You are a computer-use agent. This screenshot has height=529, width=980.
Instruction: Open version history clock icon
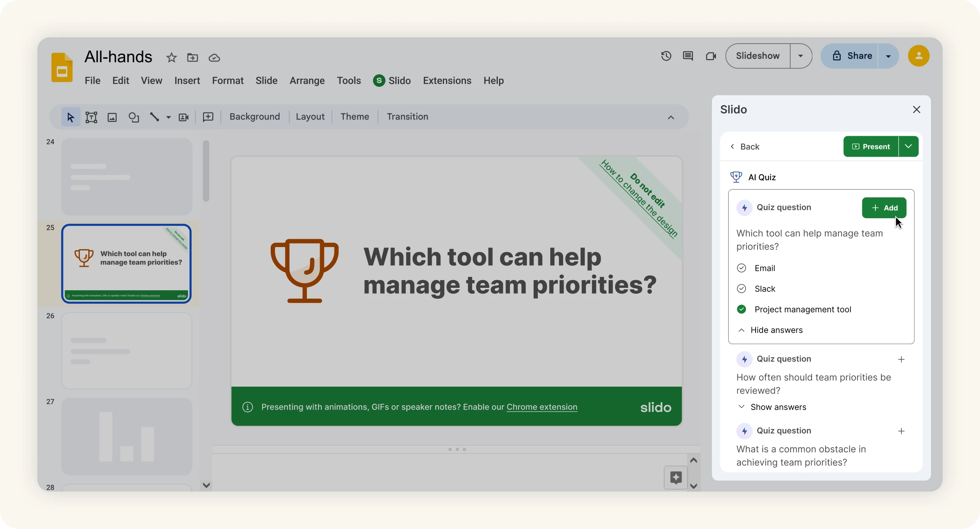tap(666, 56)
